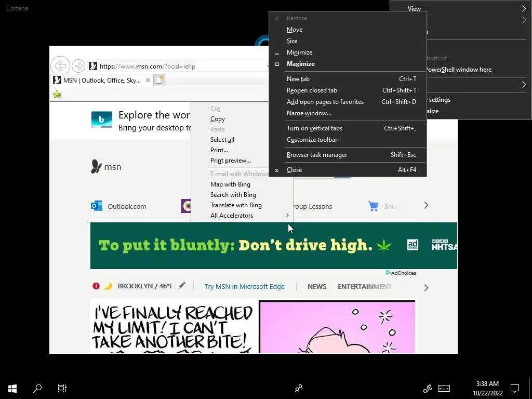
Task: Select Translate with Bing
Action: (x=243, y=205)
